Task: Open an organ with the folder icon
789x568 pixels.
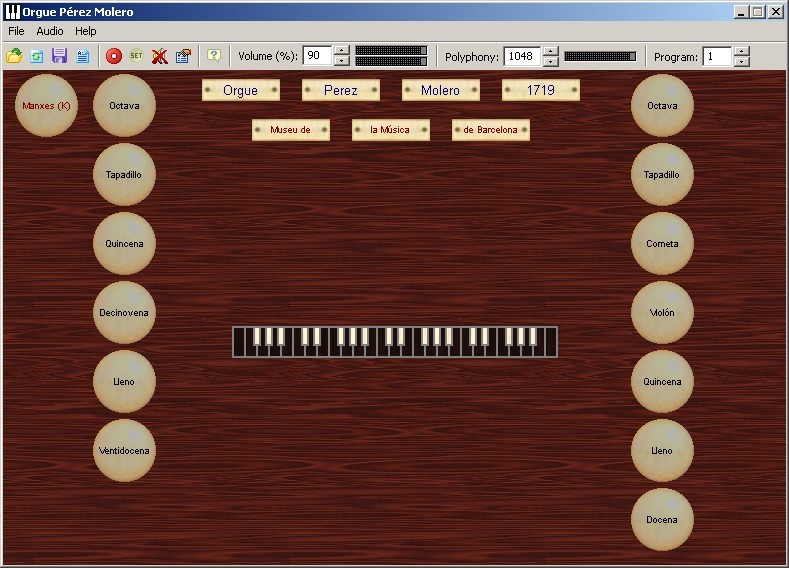Action: tap(14, 56)
